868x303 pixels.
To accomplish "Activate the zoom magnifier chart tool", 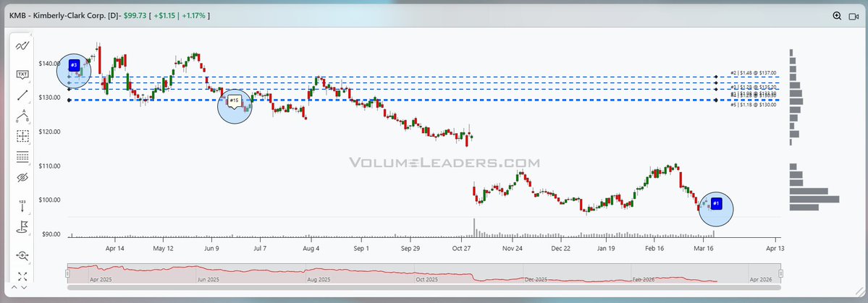I will click(22, 255).
